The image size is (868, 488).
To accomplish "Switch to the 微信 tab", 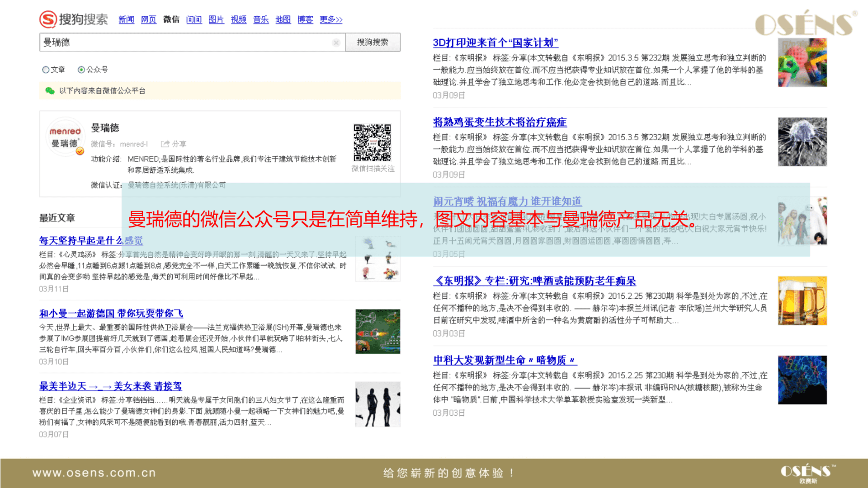I will [171, 19].
